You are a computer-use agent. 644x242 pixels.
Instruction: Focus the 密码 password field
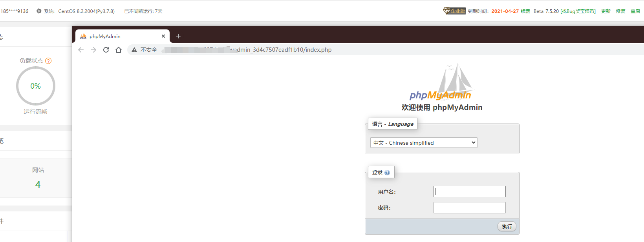pos(470,208)
